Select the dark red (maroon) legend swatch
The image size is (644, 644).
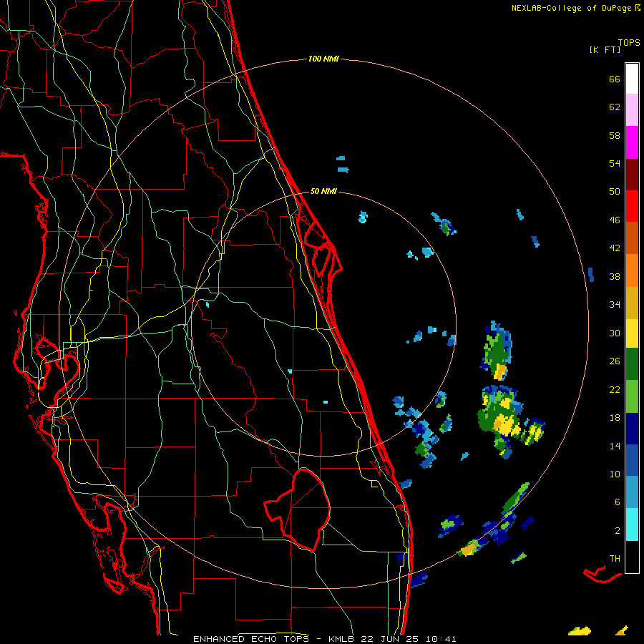pyautogui.click(x=632, y=175)
